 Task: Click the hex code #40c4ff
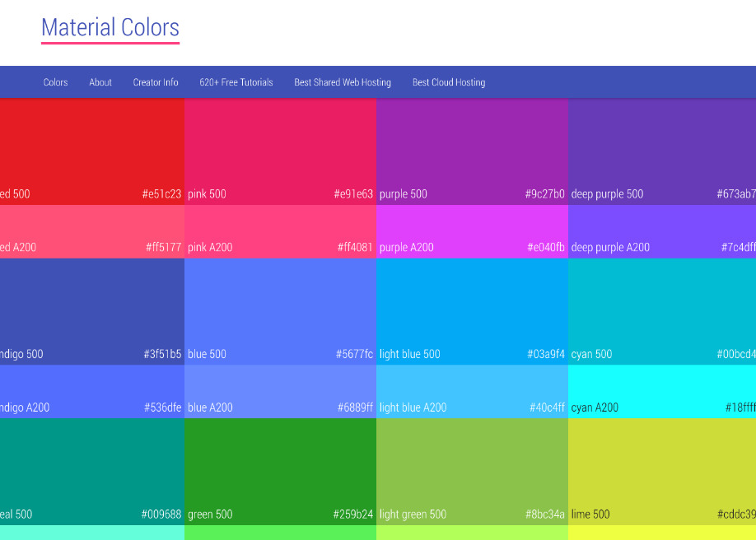click(547, 407)
